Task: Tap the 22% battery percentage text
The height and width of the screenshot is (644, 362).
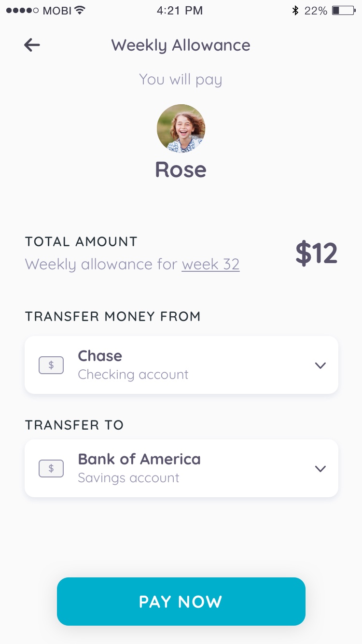Action: (316, 11)
